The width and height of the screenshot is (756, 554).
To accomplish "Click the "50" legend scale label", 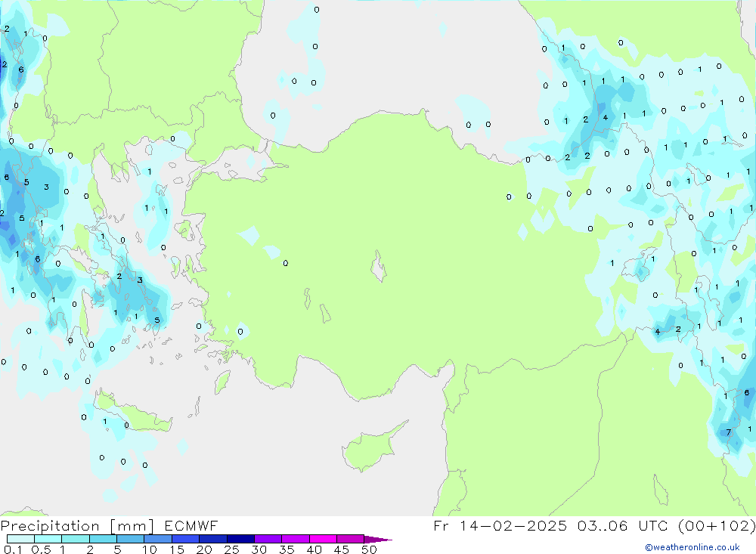I will (370, 549).
